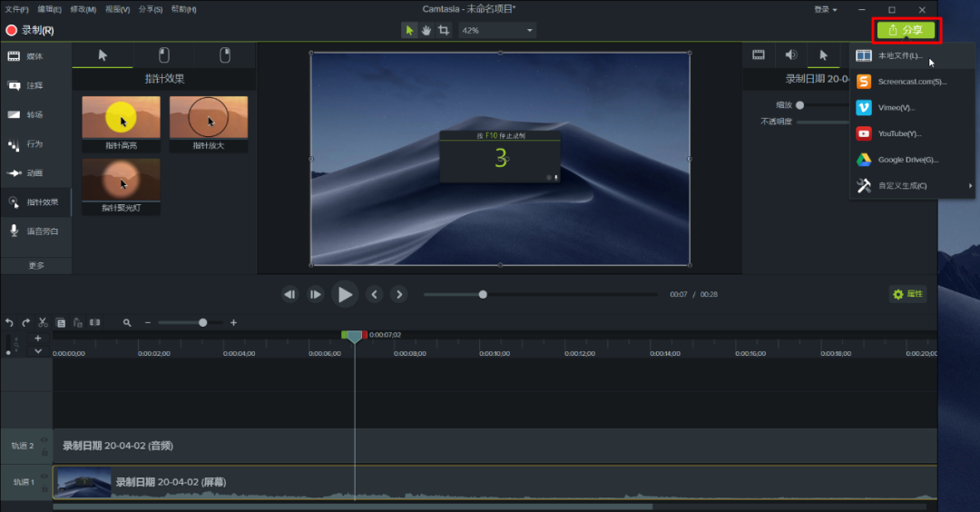Viewport: 980px width, 512px height.
Task: Step forward one frame
Action: click(x=316, y=294)
